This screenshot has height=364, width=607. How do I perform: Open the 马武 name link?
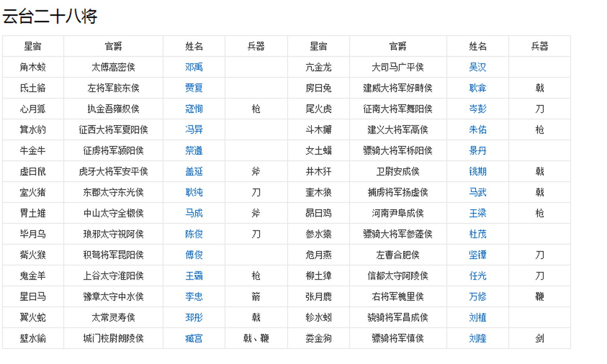coord(478,193)
